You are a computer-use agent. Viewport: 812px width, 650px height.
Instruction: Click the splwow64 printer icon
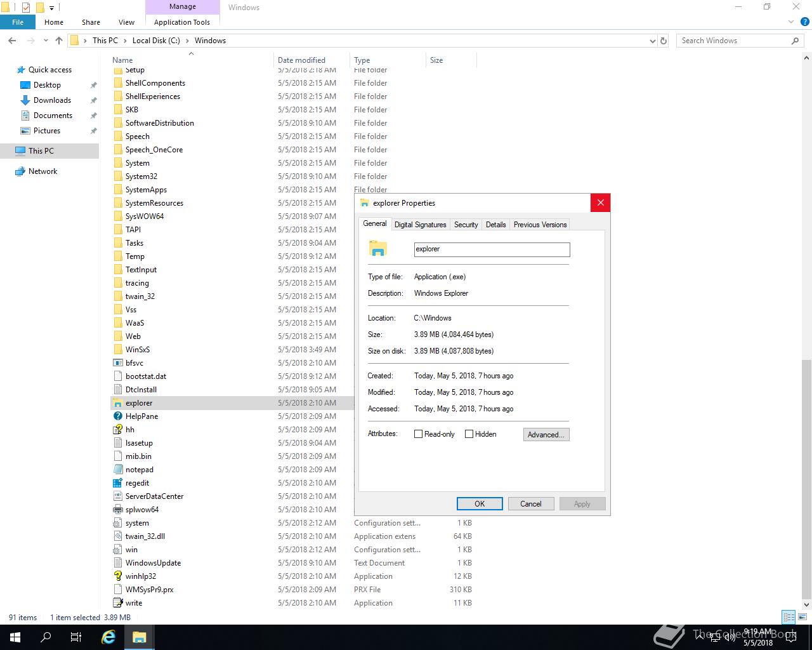[117, 510]
